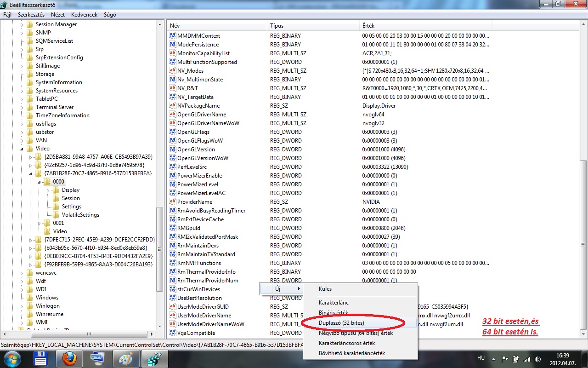Viewport: 588px width, 368px height.
Task: Click the keyboard monitor taskbar icon
Action: tap(97, 359)
